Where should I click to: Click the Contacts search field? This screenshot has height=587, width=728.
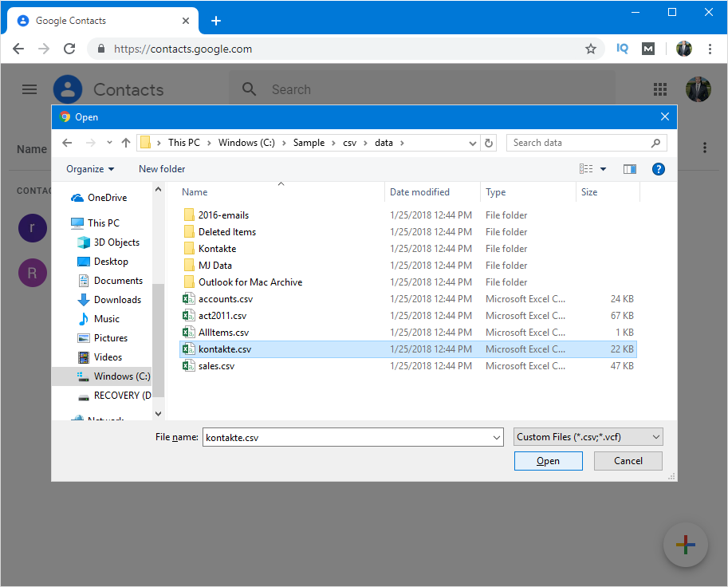point(423,89)
